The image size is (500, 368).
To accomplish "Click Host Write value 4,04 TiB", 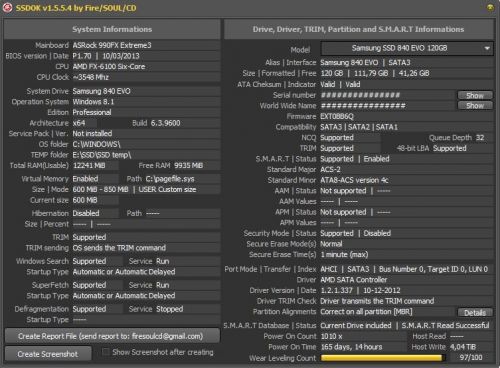I will tap(463, 347).
